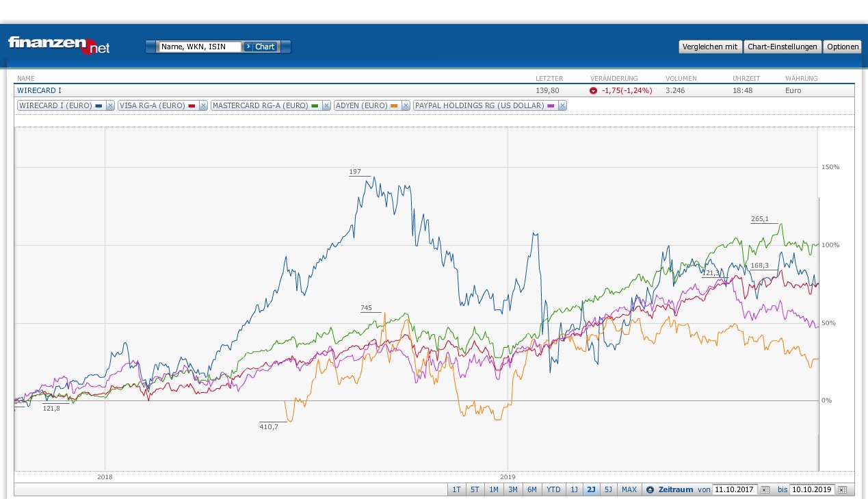
Task: Open Chart-Einstellungen
Action: pyautogui.click(x=782, y=47)
